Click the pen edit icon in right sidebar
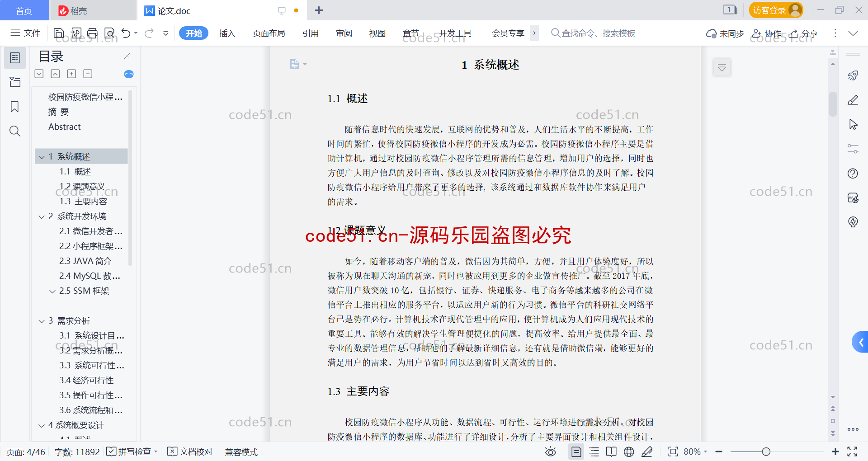 click(853, 100)
